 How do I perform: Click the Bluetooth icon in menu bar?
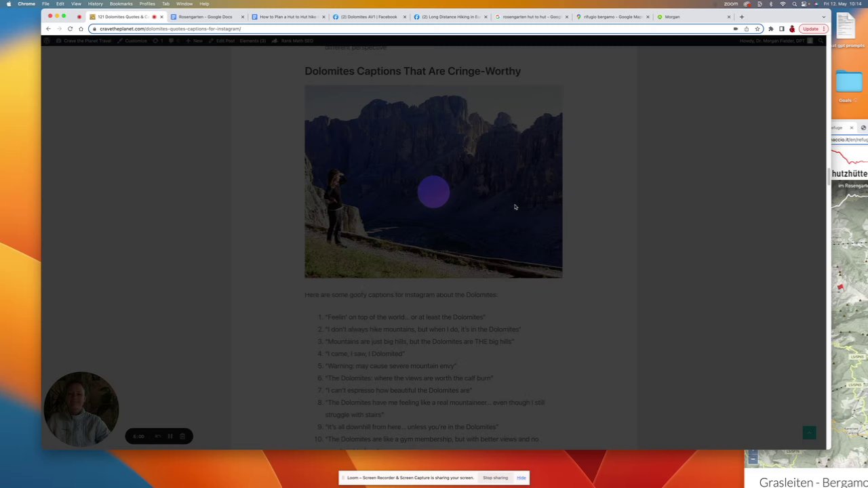[771, 3]
